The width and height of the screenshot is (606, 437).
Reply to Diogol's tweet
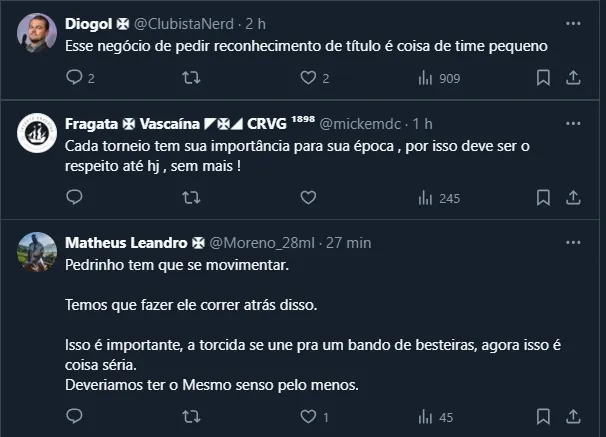tap(75, 77)
